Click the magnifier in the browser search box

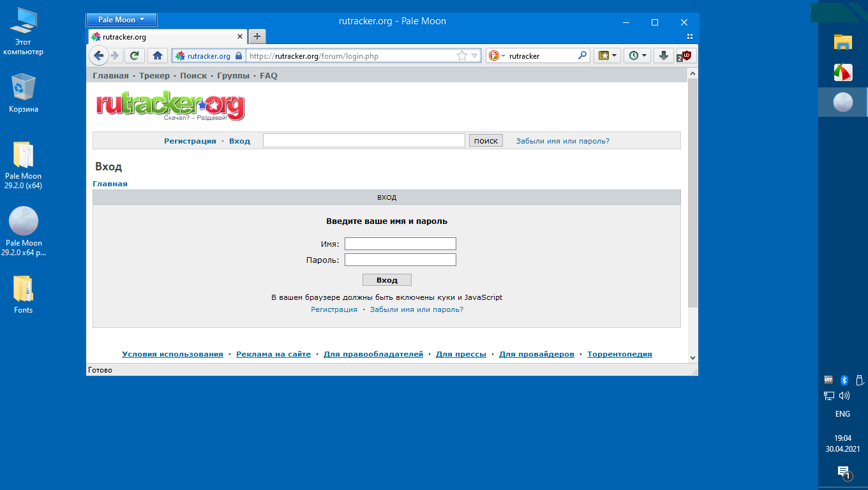click(582, 56)
